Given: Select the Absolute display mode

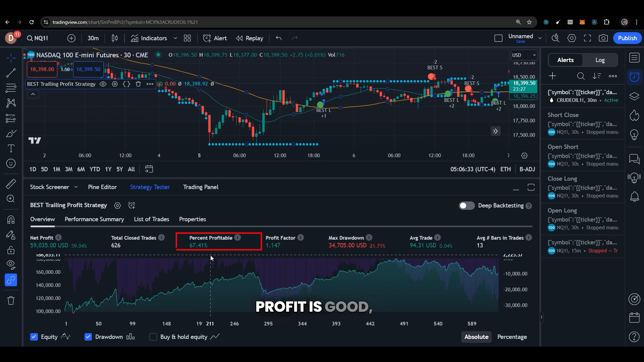Looking at the screenshot, I should tap(476, 337).
